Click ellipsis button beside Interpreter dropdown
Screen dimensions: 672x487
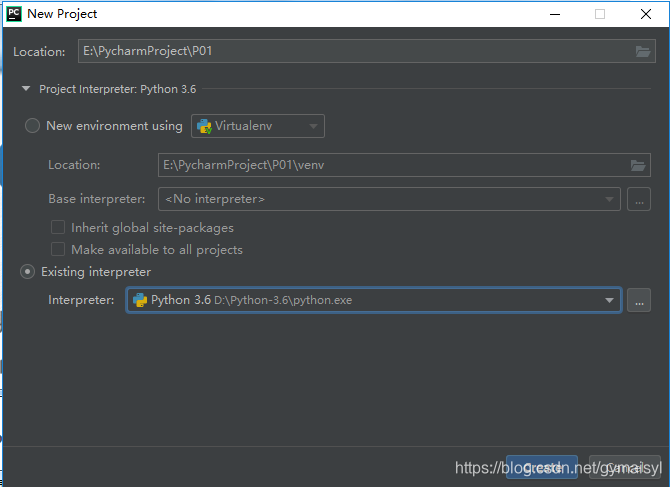click(639, 300)
